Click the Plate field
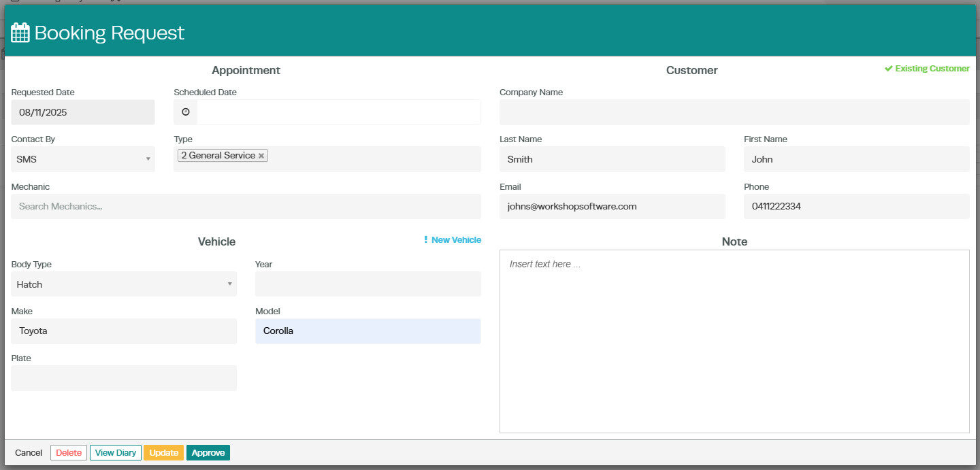Viewport: 980px width, 470px height. pos(124,378)
